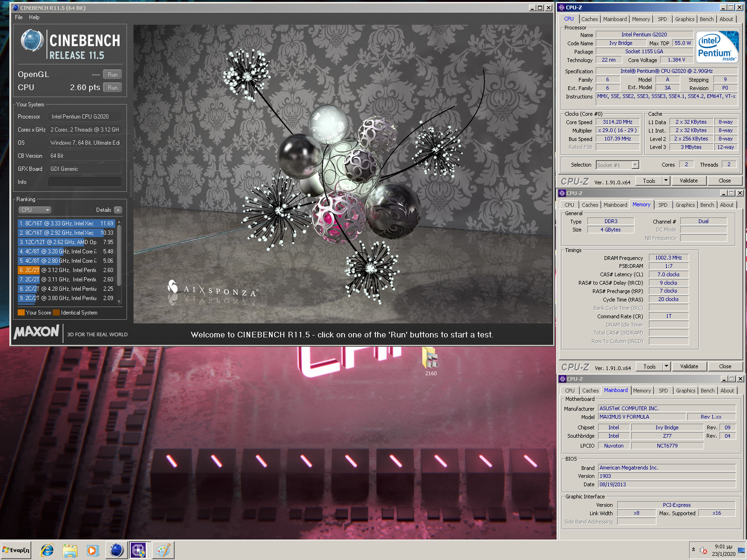Viewport: 747px width, 560px height.
Task: Expand Tools arrow in top CPU-Z
Action: (666, 181)
